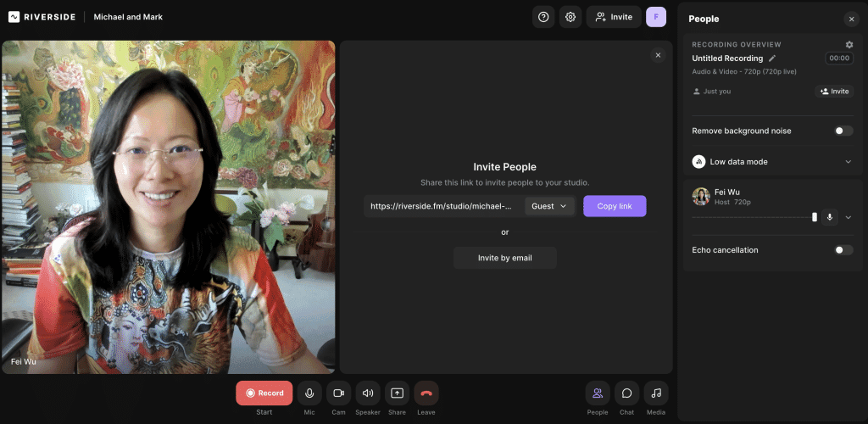The height and width of the screenshot is (424, 868).
Task: Click Fei Wu's avatar thumbnail in People panel
Action: [x=701, y=197]
